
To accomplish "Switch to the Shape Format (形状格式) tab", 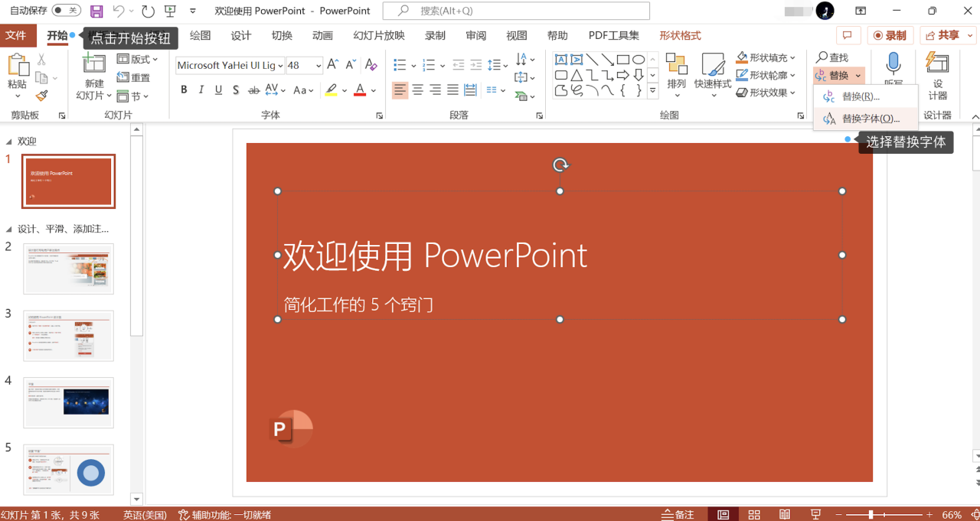I will pos(680,35).
